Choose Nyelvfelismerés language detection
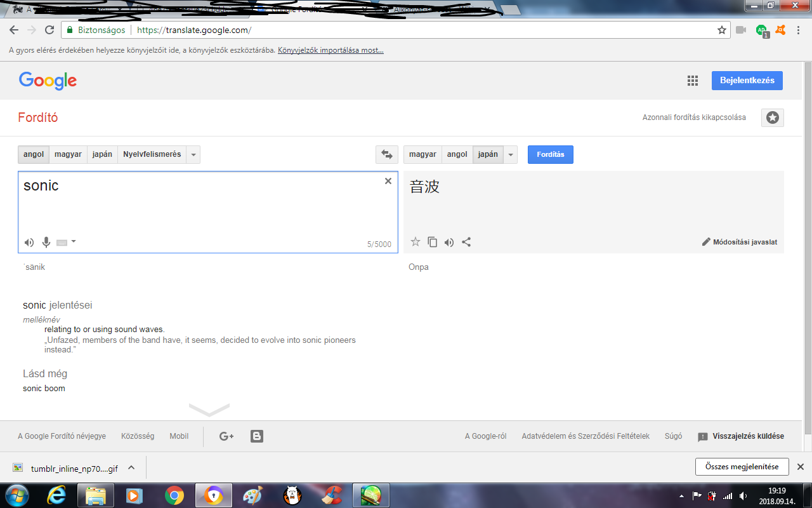812x508 pixels. (152, 154)
